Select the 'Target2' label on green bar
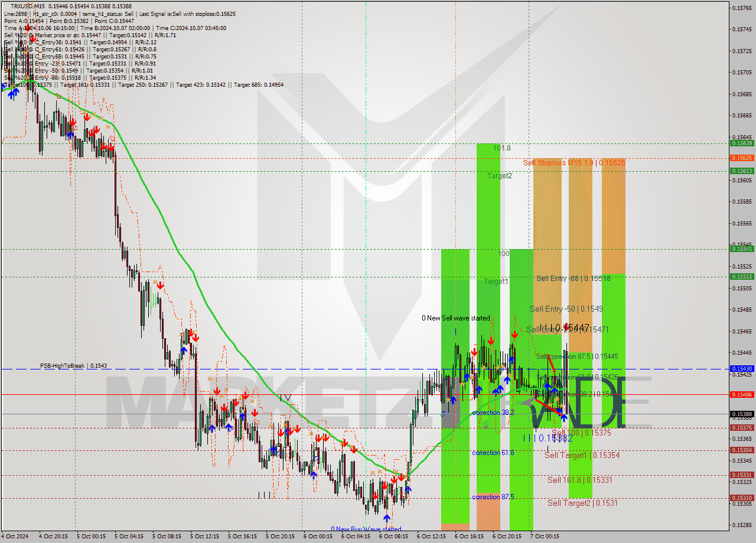The image size is (756, 543). pos(500,176)
